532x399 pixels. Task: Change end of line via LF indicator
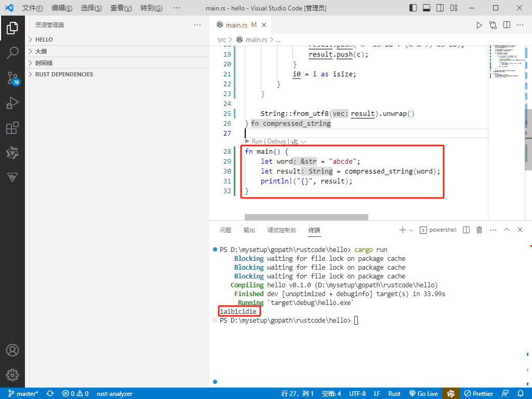pyautogui.click(x=377, y=394)
